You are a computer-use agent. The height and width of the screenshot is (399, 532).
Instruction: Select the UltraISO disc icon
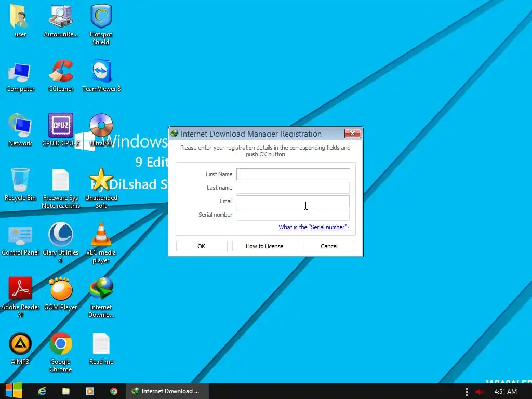(x=101, y=126)
